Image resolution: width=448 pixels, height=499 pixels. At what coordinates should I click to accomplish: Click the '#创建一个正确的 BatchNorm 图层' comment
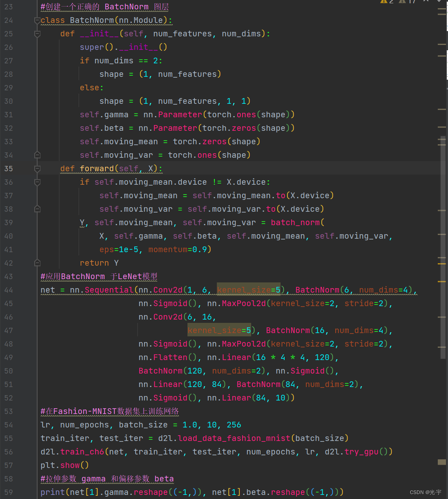tap(105, 7)
